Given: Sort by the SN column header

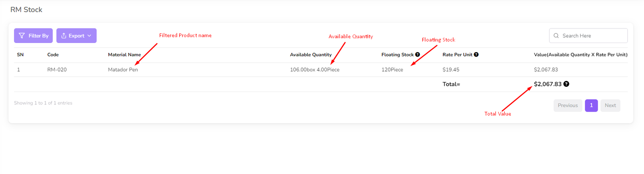Looking at the screenshot, I should [20, 55].
